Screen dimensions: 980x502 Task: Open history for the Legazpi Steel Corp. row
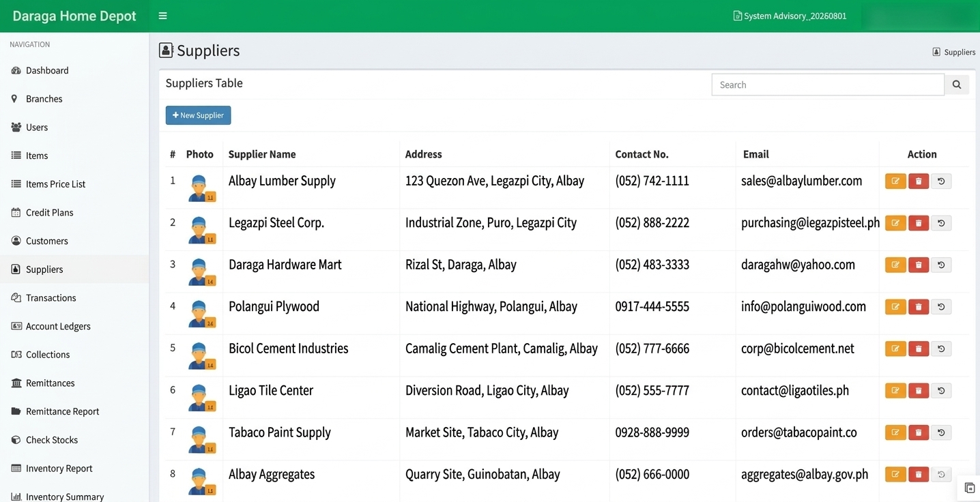click(x=941, y=223)
